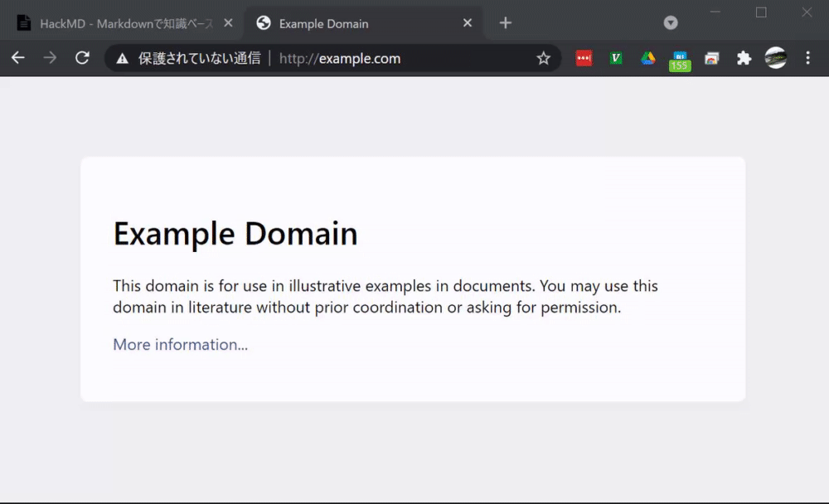Click the update notification circle icon
Screen dimensions: 829x504
[671, 22]
